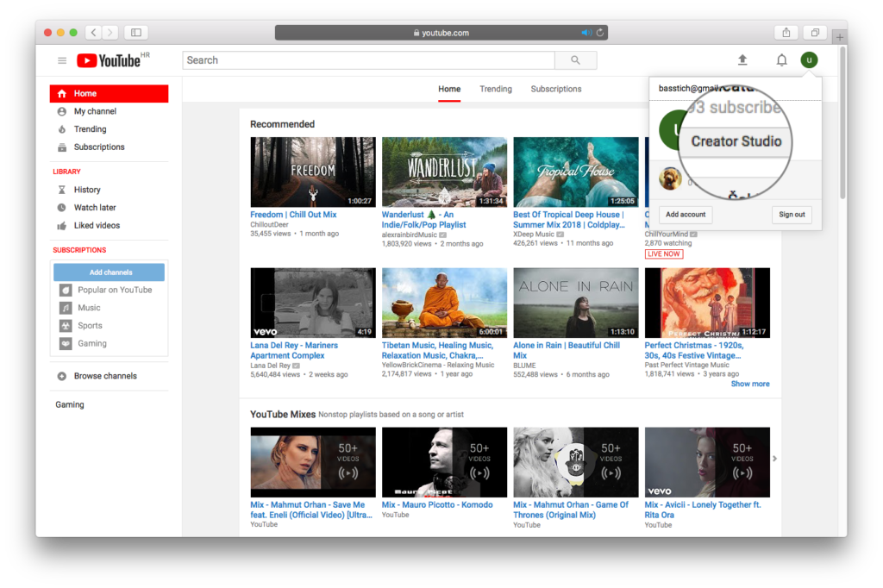Open Watch later in sidebar

click(x=95, y=208)
